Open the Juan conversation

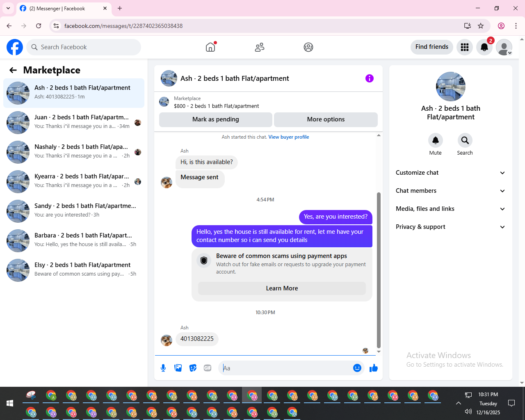[x=74, y=123]
